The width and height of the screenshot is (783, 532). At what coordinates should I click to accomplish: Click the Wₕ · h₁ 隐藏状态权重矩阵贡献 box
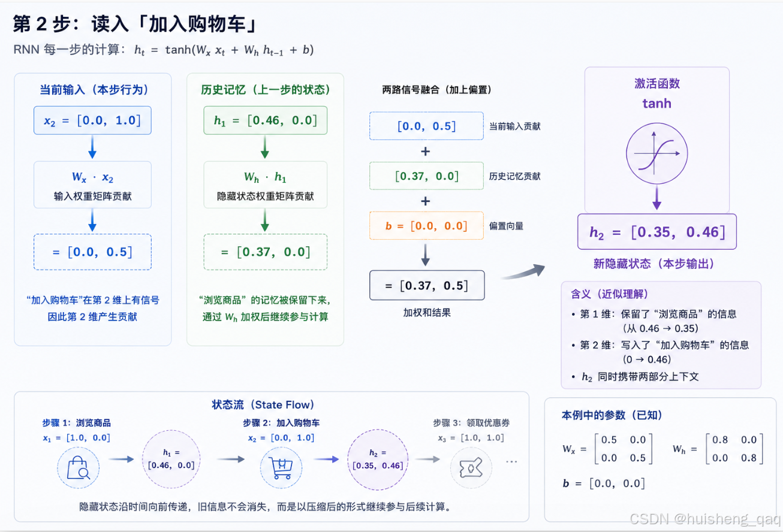(x=265, y=185)
